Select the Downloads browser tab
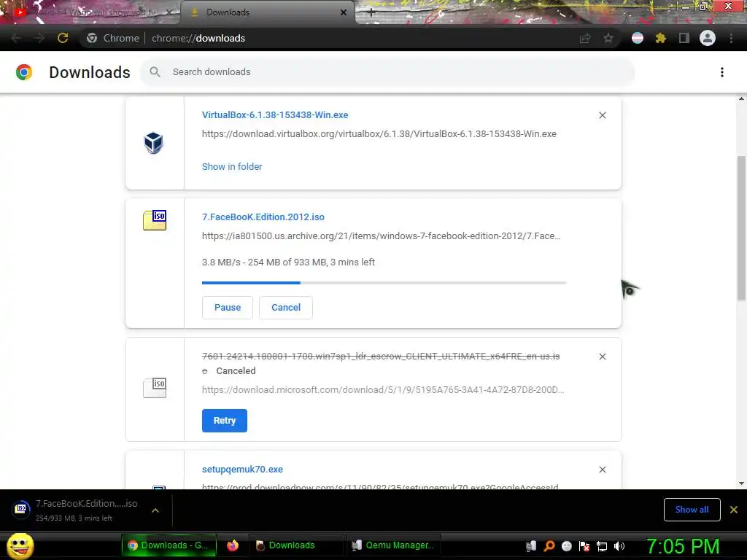The image size is (747, 560). click(267, 12)
